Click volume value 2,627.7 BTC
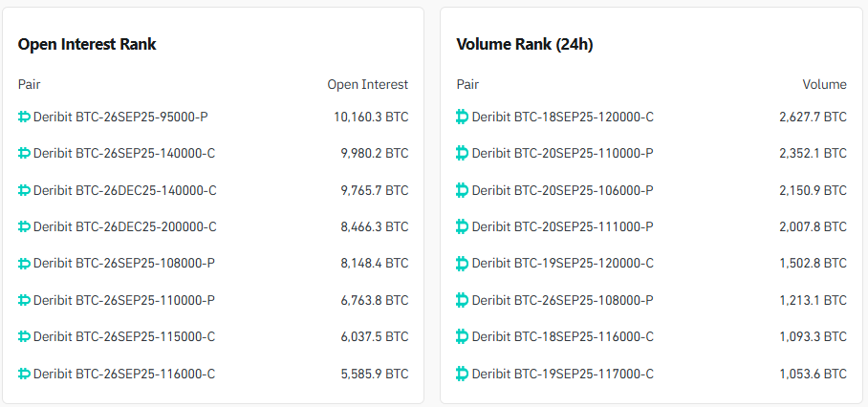Image resolution: width=868 pixels, height=407 pixels. click(x=814, y=118)
